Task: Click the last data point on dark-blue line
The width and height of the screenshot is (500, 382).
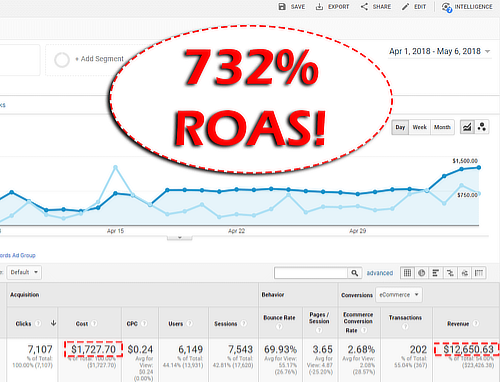Action: pyautogui.click(x=479, y=168)
